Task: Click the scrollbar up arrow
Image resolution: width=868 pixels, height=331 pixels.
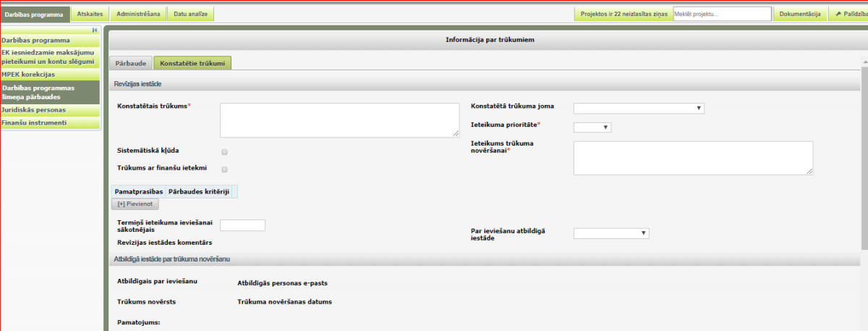Action: [x=864, y=59]
